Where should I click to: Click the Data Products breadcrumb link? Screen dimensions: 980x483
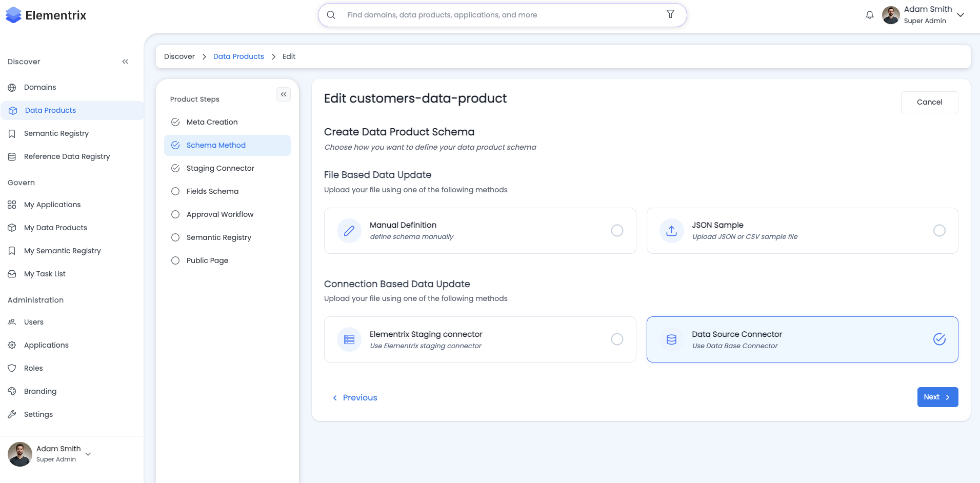click(x=238, y=56)
